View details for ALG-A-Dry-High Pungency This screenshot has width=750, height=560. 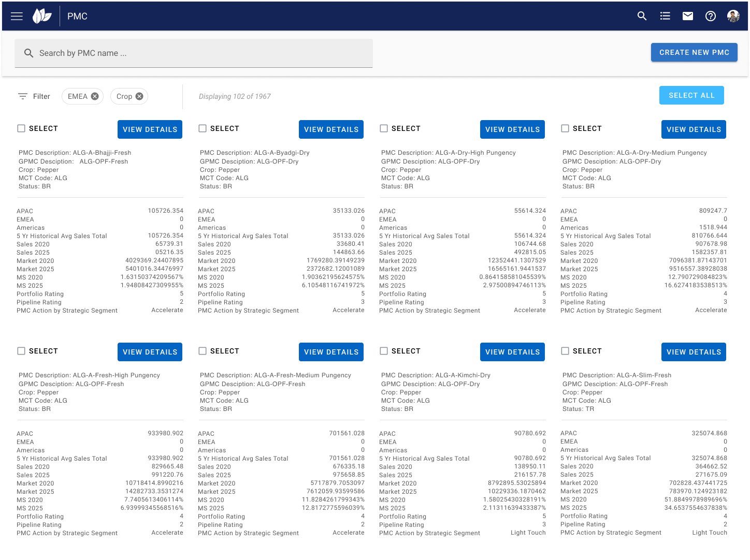pyautogui.click(x=512, y=129)
